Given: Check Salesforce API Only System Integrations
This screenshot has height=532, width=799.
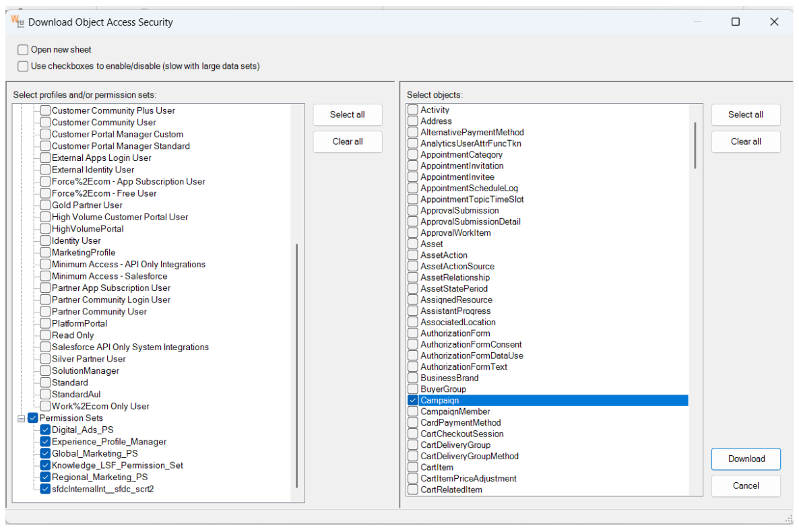Looking at the screenshot, I should (45, 347).
